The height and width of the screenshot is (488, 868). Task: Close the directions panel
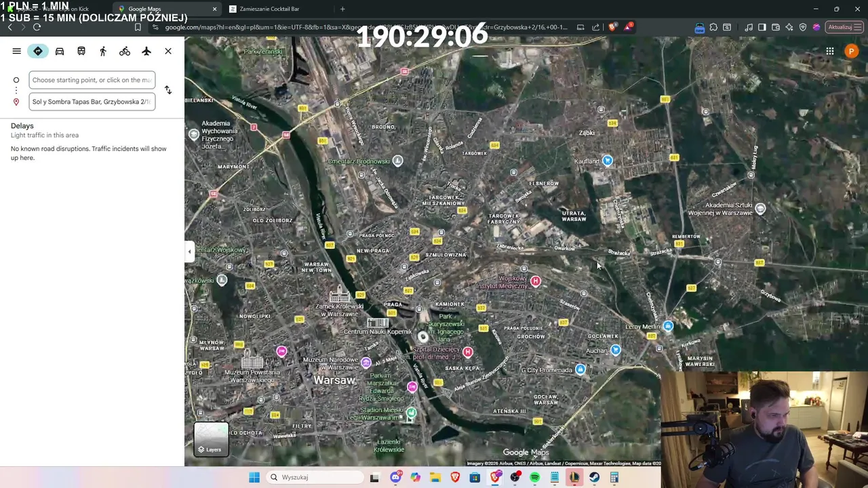168,52
